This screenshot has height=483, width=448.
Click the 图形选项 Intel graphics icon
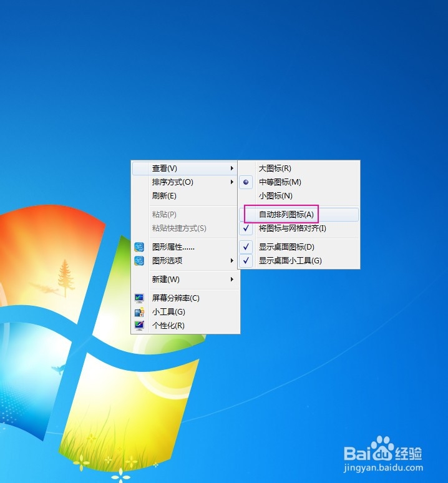coord(139,261)
